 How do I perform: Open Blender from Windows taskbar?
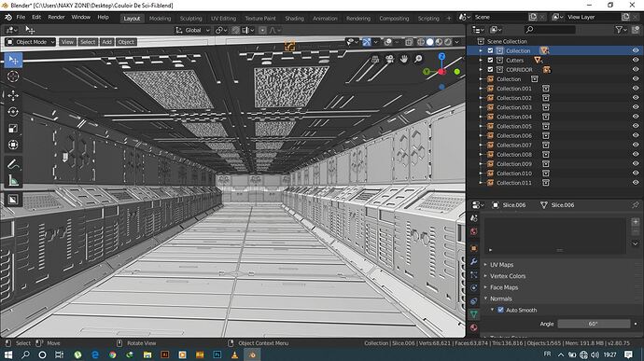click(x=252, y=354)
